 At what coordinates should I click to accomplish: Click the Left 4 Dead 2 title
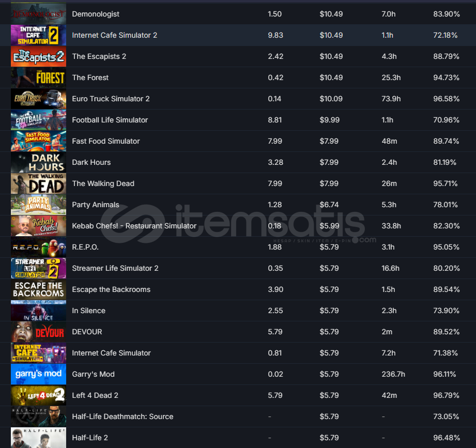[95, 395]
